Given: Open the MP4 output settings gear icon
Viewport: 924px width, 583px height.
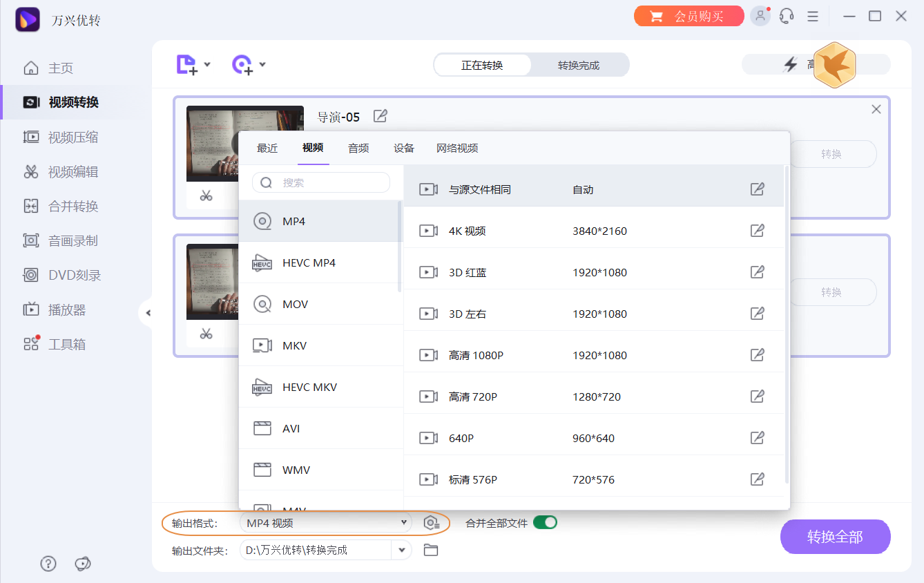Looking at the screenshot, I should click(433, 523).
